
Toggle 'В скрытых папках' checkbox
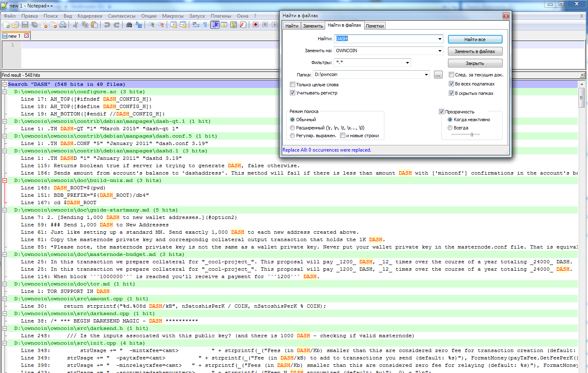pyautogui.click(x=451, y=93)
